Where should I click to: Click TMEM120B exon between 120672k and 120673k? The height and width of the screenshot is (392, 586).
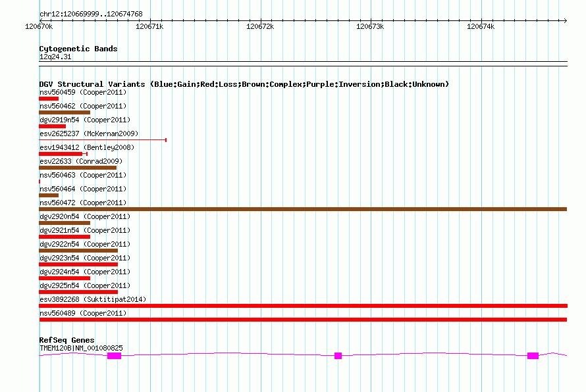tap(338, 356)
